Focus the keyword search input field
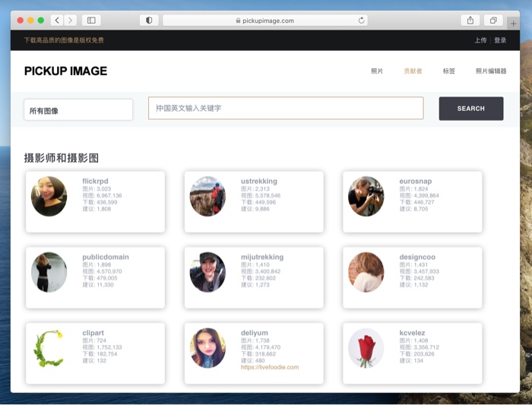 point(286,108)
